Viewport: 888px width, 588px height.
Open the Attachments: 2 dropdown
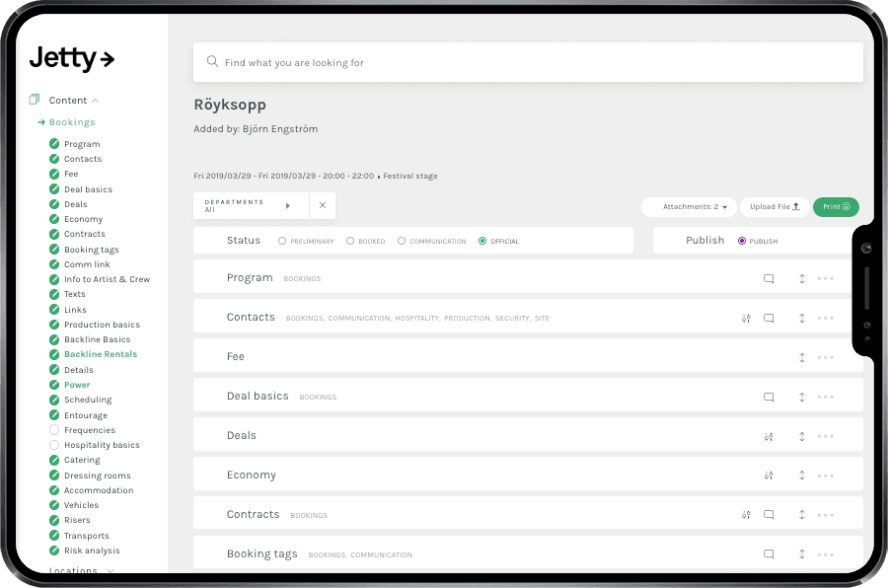click(689, 206)
